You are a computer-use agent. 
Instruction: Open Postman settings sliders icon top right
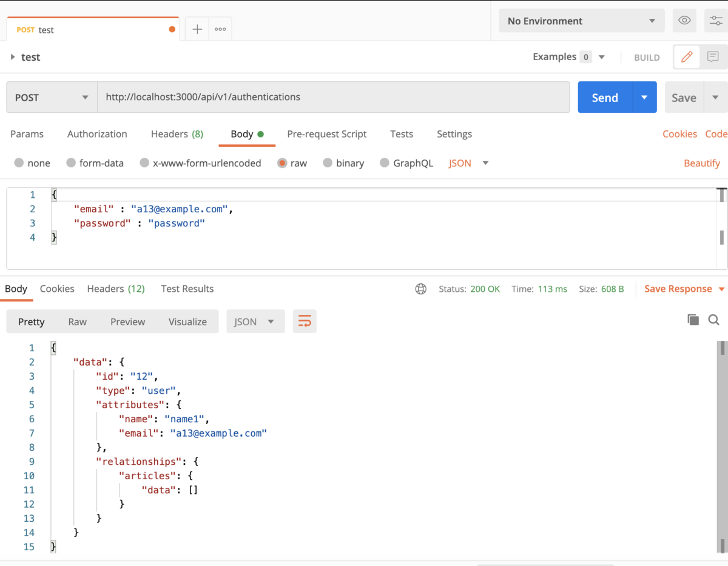coord(716,20)
